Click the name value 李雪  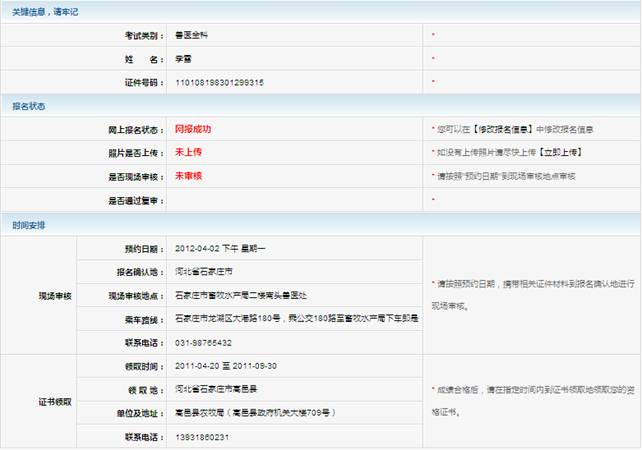[x=184, y=59]
